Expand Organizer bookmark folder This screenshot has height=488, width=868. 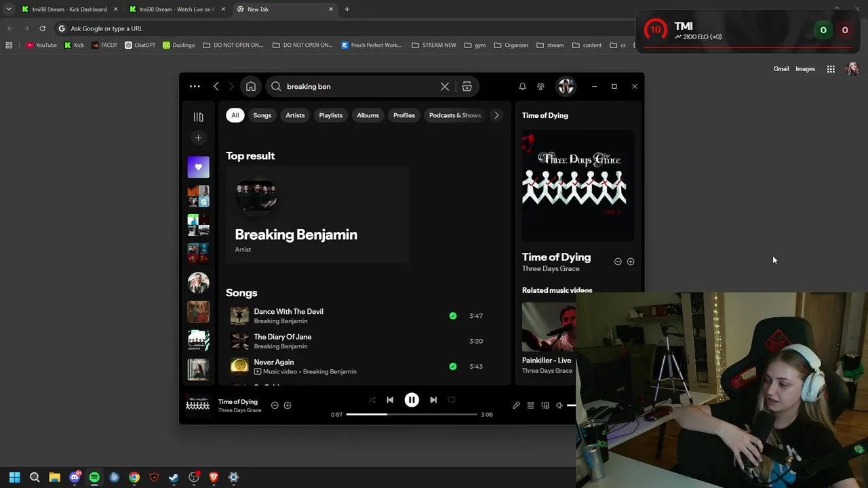(511, 45)
